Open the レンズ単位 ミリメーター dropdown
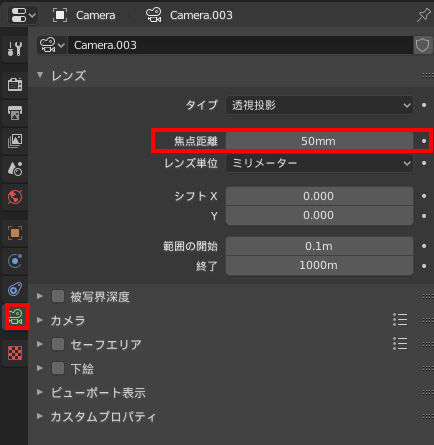 tap(319, 163)
